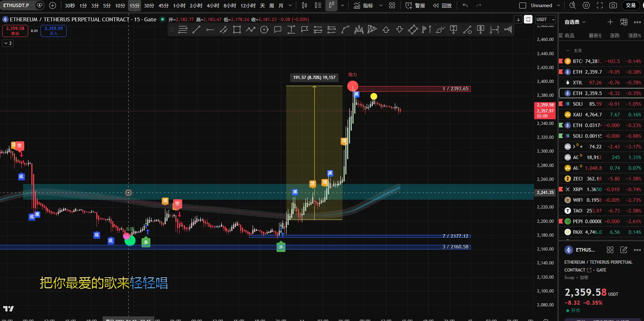
Task: Open the ETHUS details panel edit icon
Action: [x=624, y=250]
